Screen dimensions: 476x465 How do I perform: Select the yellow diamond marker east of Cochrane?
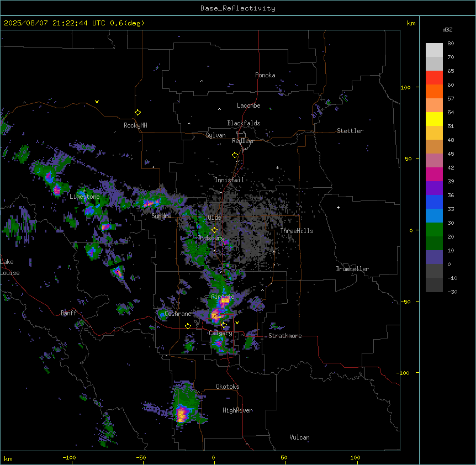188,326
